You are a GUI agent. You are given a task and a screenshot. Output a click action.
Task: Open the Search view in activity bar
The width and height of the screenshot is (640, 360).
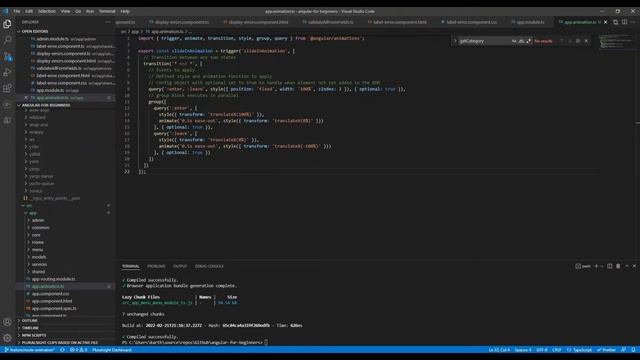point(7,40)
